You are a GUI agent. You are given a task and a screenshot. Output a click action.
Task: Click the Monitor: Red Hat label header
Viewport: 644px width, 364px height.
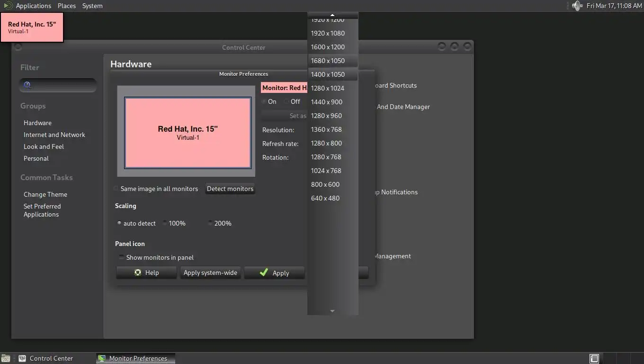point(284,88)
